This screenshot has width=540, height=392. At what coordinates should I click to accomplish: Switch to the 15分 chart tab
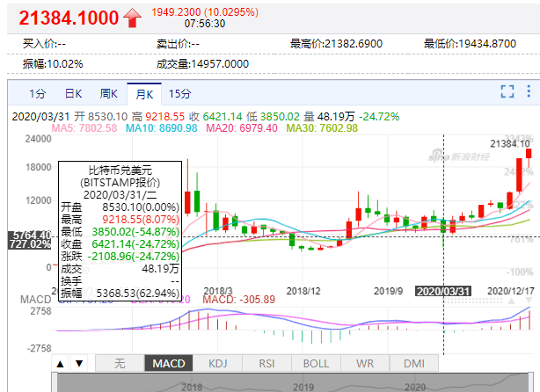pos(179,94)
